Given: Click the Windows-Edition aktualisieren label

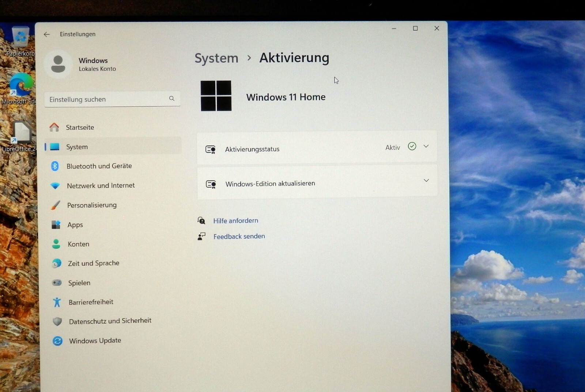Looking at the screenshot, I should [270, 184].
